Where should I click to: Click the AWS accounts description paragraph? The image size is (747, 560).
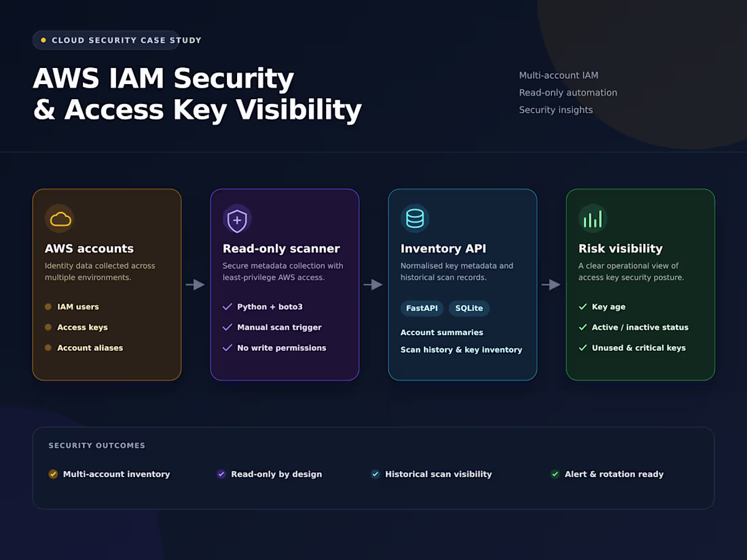[100, 272]
